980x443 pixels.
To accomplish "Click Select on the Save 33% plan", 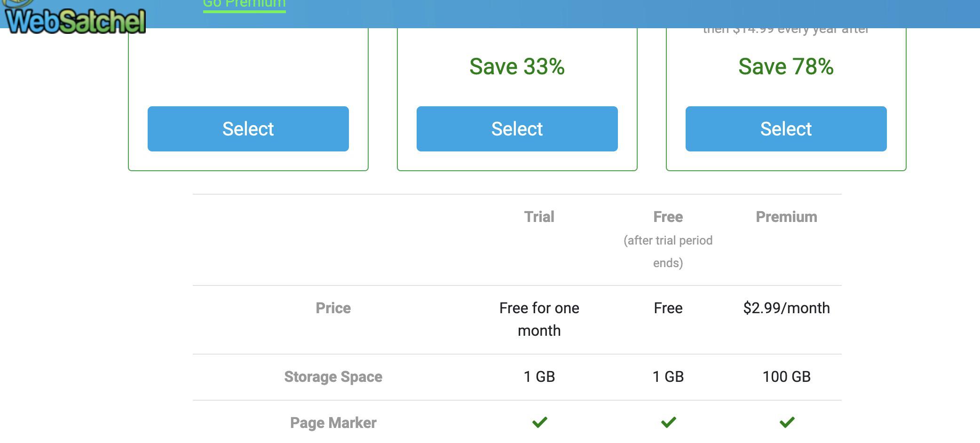I will point(517,129).
